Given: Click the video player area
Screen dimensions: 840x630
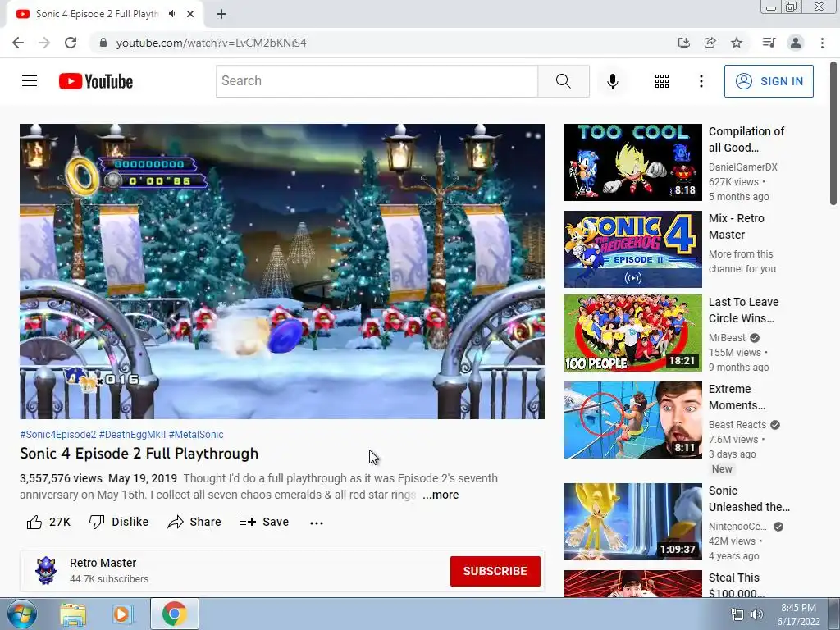Looking at the screenshot, I should [x=282, y=272].
